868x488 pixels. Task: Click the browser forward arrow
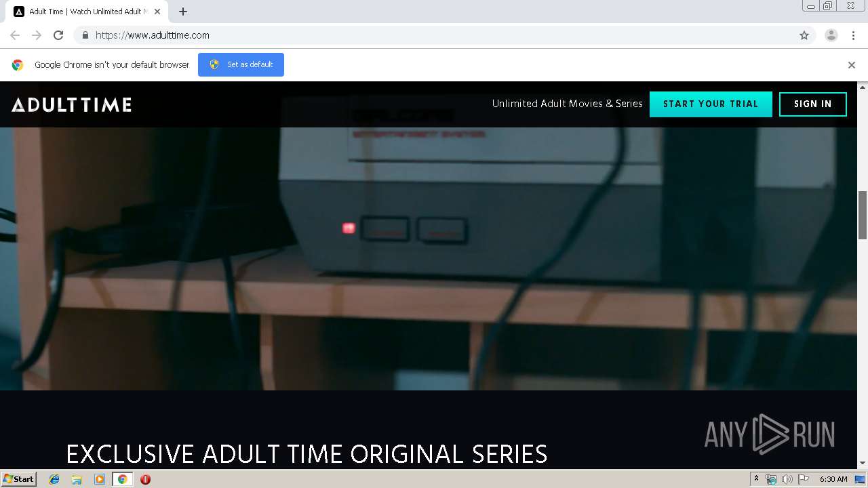coord(37,35)
